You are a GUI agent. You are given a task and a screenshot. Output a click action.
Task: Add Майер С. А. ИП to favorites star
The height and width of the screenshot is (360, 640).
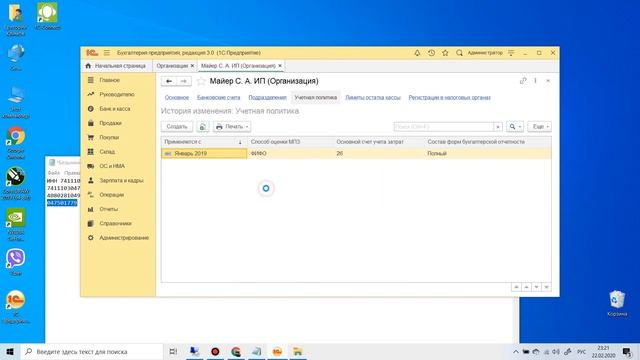pyautogui.click(x=201, y=81)
